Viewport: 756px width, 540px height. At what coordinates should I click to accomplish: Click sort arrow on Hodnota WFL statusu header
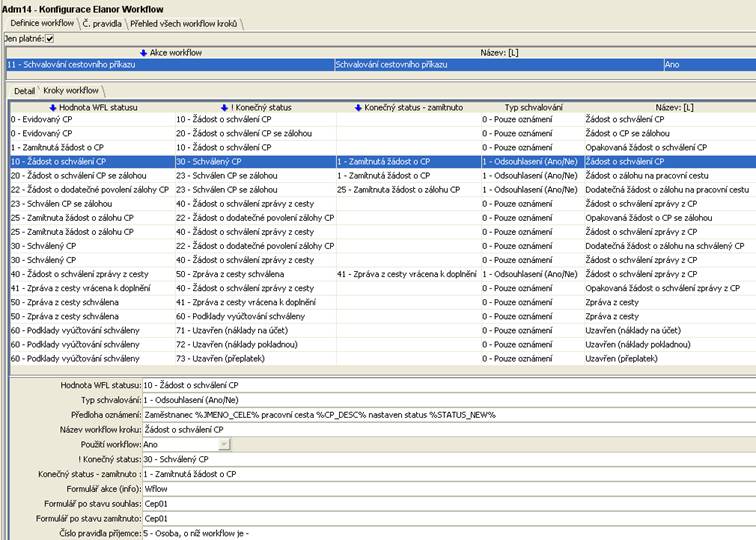coord(53,106)
